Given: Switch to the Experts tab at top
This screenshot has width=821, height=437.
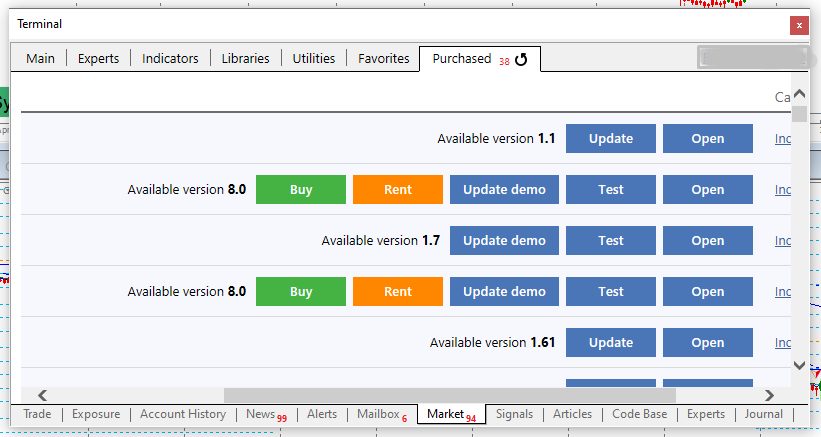Looking at the screenshot, I should 98,59.
